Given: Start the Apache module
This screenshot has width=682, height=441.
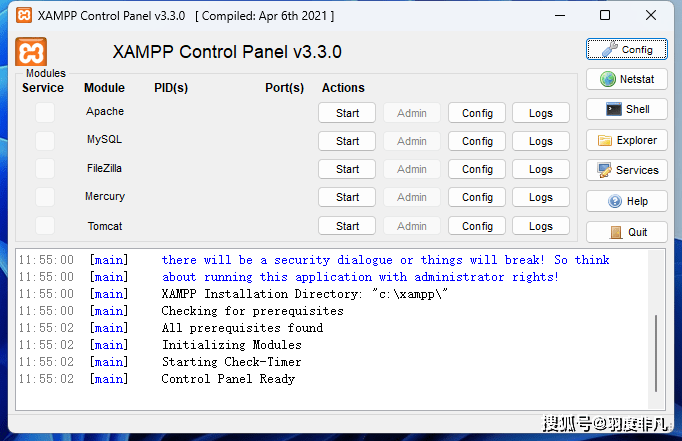Looking at the screenshot, I should tap(347, 113).
